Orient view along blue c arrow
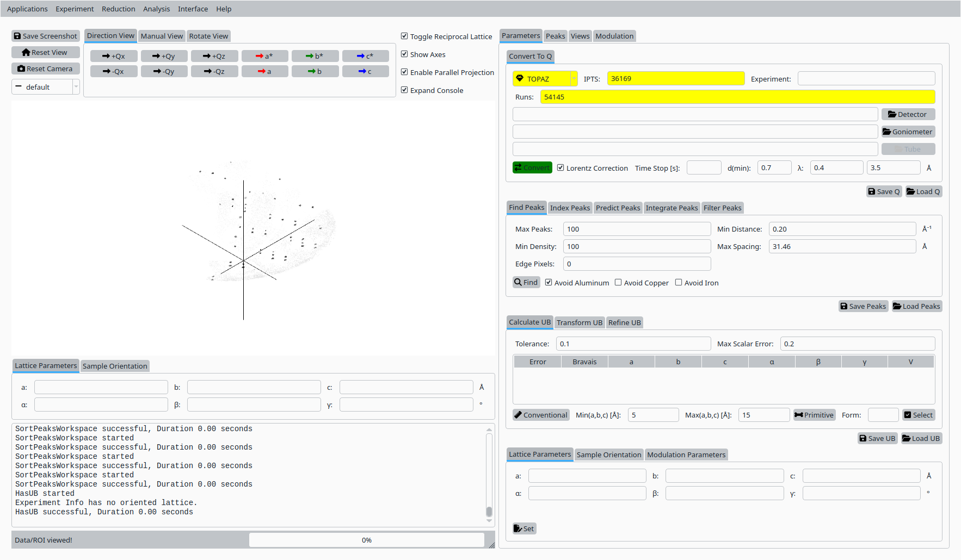 [365, 71]
